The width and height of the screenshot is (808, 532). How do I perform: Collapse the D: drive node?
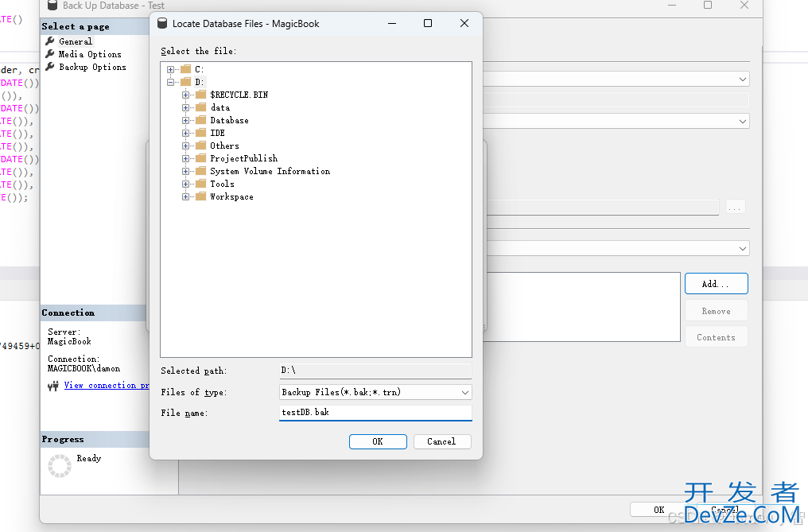[x=170, y=82]
